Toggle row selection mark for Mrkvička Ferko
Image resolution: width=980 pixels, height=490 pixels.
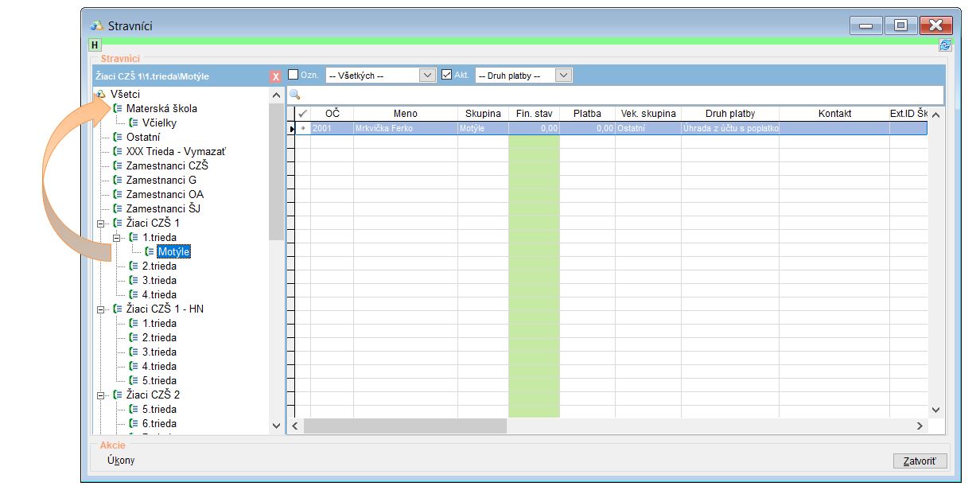click(302, 128)
